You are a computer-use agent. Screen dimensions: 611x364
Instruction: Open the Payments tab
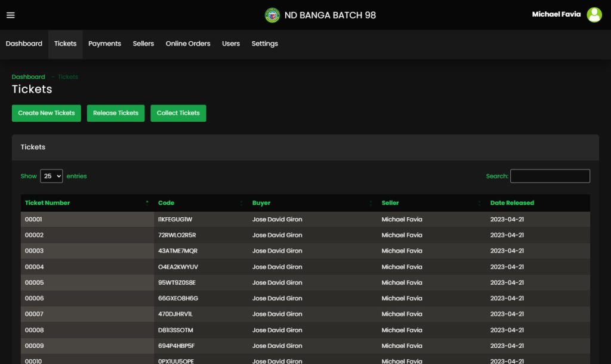(x=104, y=44)
